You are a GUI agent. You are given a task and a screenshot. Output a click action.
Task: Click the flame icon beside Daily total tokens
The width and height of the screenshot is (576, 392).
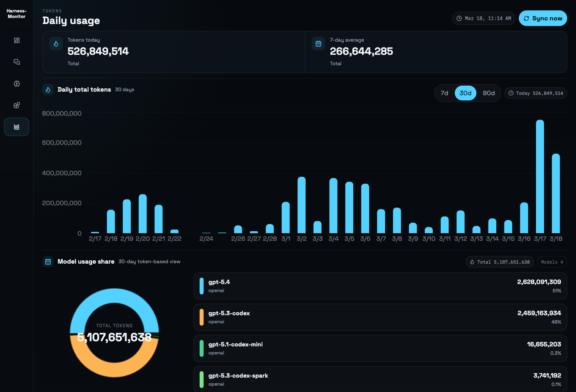coord(48,90)
